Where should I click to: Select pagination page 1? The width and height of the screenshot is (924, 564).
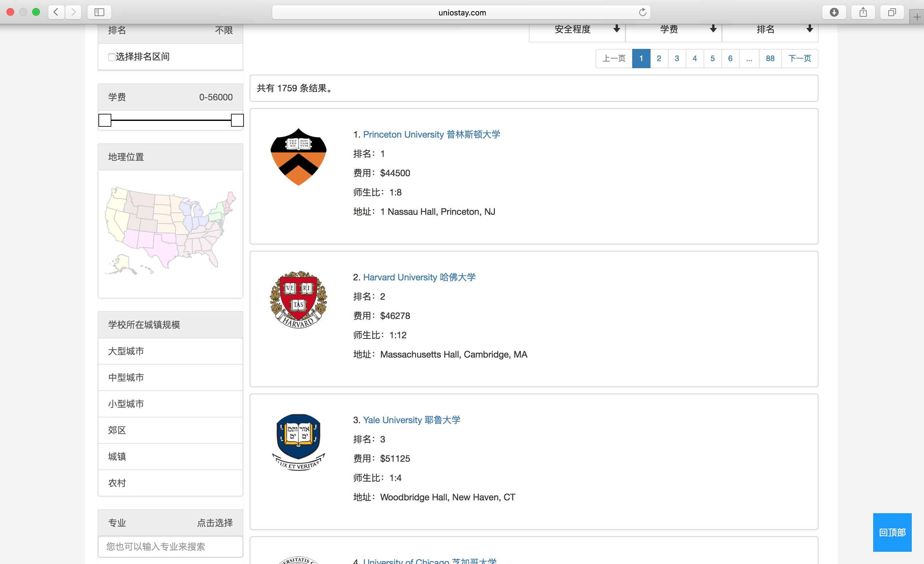click(641, 59)
